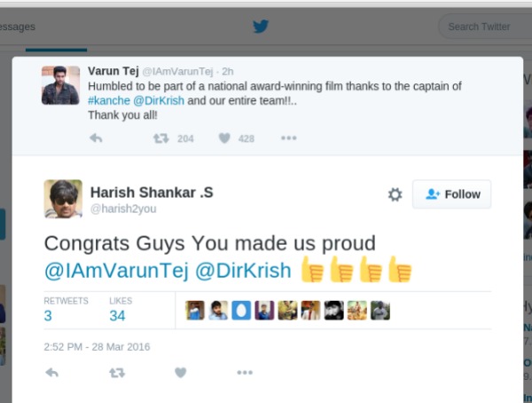Retweet Varun Tej's tweet
Viewport: 532px width, 403px height.
click(x=161, y=138)
